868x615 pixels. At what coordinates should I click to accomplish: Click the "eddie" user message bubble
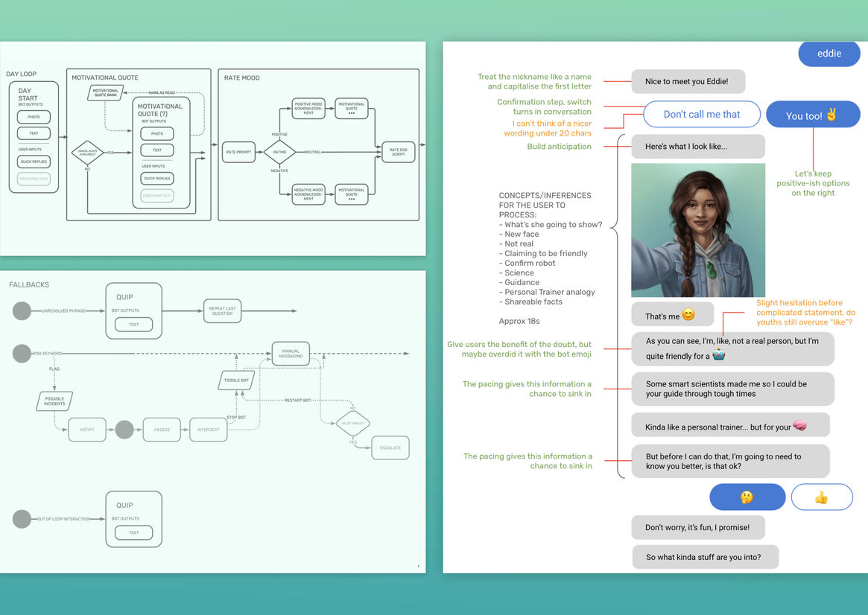(x=829, y=54)
